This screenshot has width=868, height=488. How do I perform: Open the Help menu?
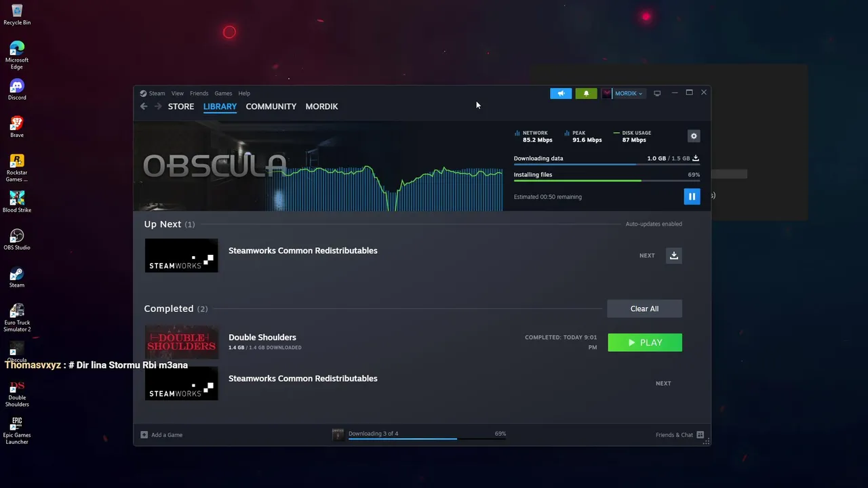tap(244, 94)
